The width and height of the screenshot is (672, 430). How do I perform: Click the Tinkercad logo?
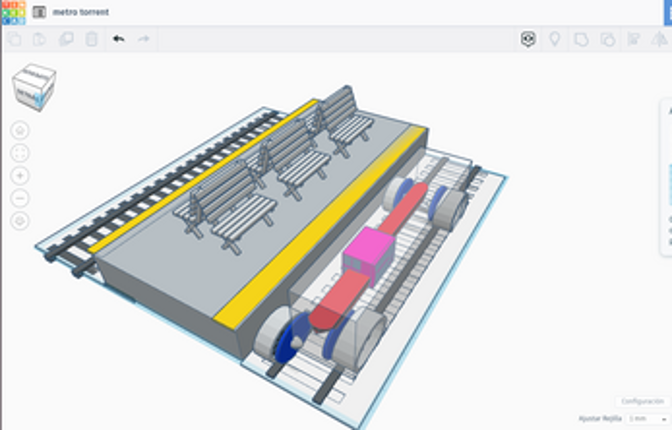12,12
